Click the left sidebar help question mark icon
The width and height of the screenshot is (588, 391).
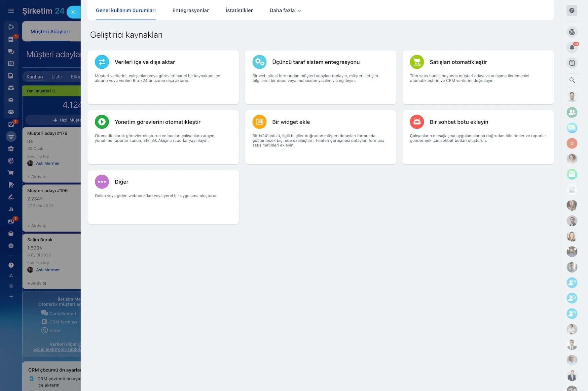click(11, 265)
